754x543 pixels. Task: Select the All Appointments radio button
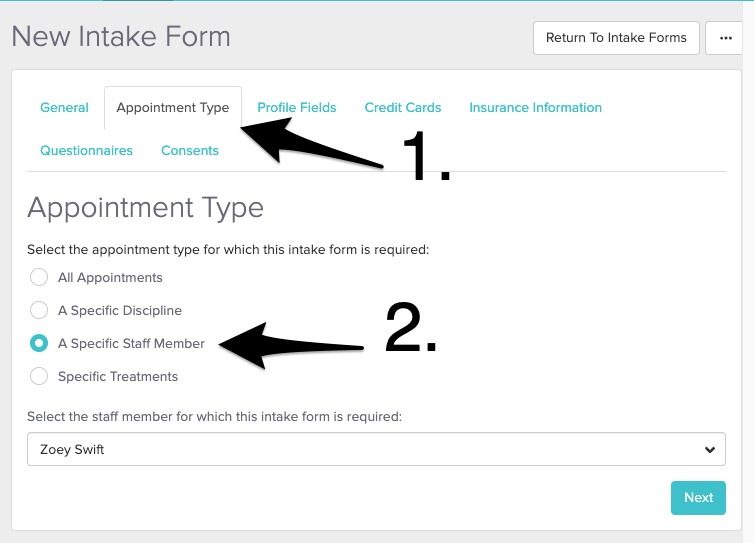click(x=39, y=277)
